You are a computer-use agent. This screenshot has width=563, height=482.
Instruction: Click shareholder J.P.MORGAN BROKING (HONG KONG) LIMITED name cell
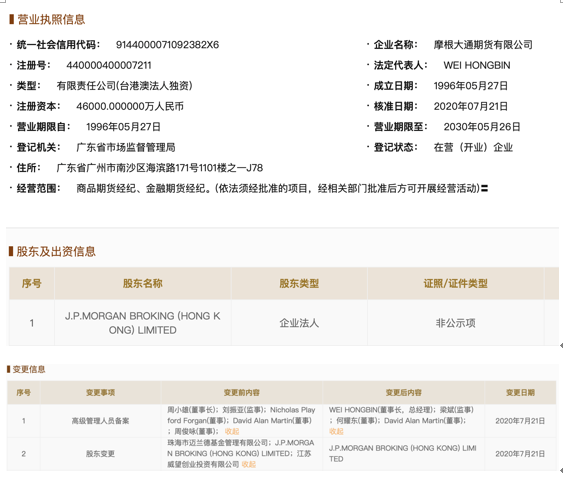pos(143,323)
